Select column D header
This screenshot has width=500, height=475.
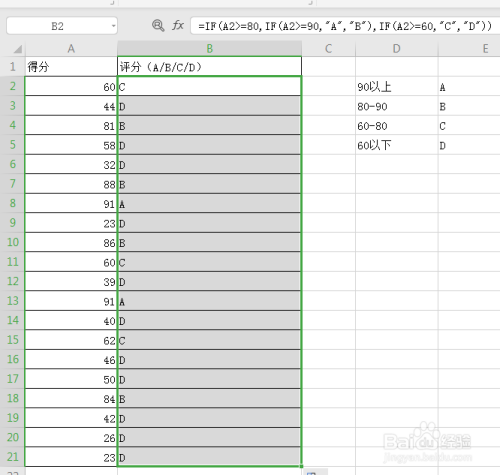tap(396, 49)
